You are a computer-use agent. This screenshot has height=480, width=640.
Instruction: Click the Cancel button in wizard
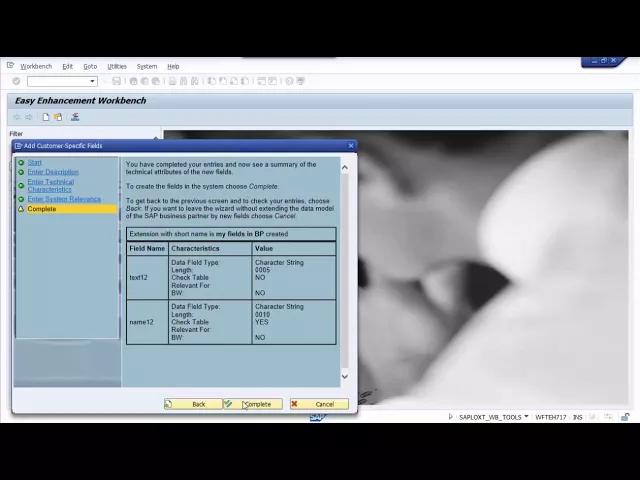[x=319, y=404]
